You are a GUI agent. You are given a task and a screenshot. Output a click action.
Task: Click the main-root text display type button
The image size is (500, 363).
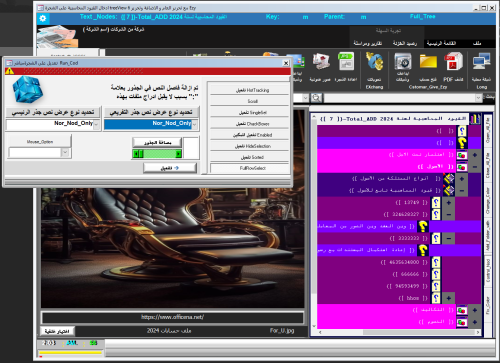[53, 112]
